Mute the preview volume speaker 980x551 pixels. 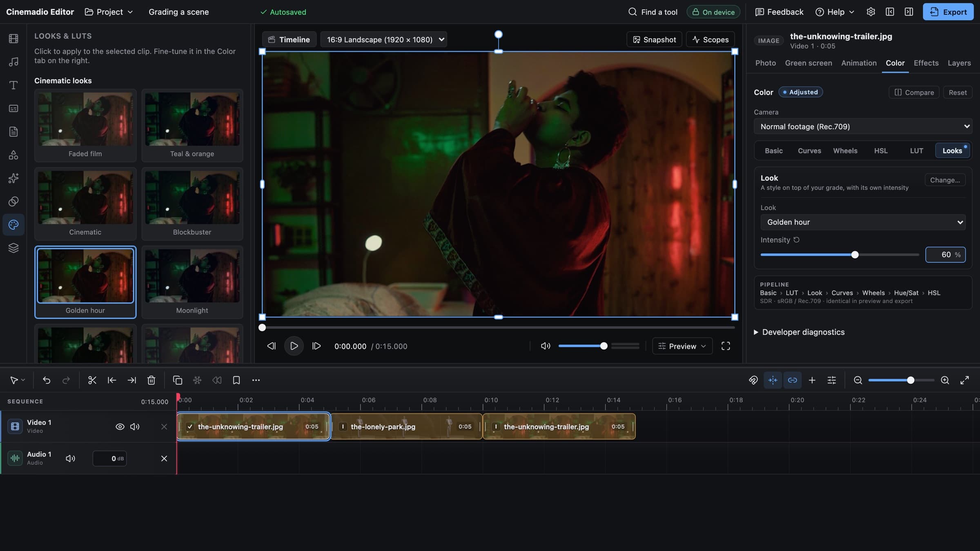pos(546,346)
